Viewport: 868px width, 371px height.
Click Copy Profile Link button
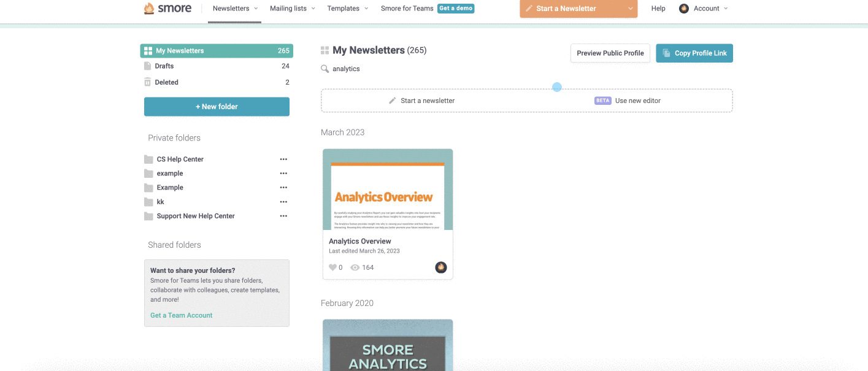tap(694, 53)
